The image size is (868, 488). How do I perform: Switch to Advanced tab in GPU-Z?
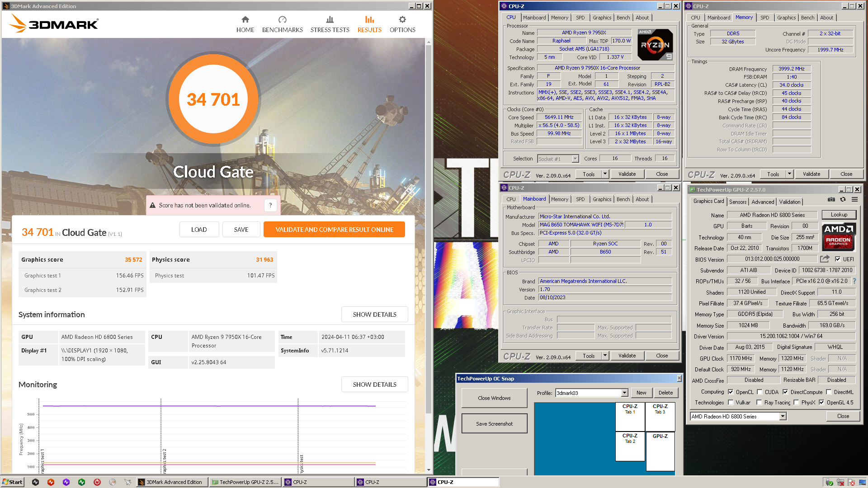(763, 202)
